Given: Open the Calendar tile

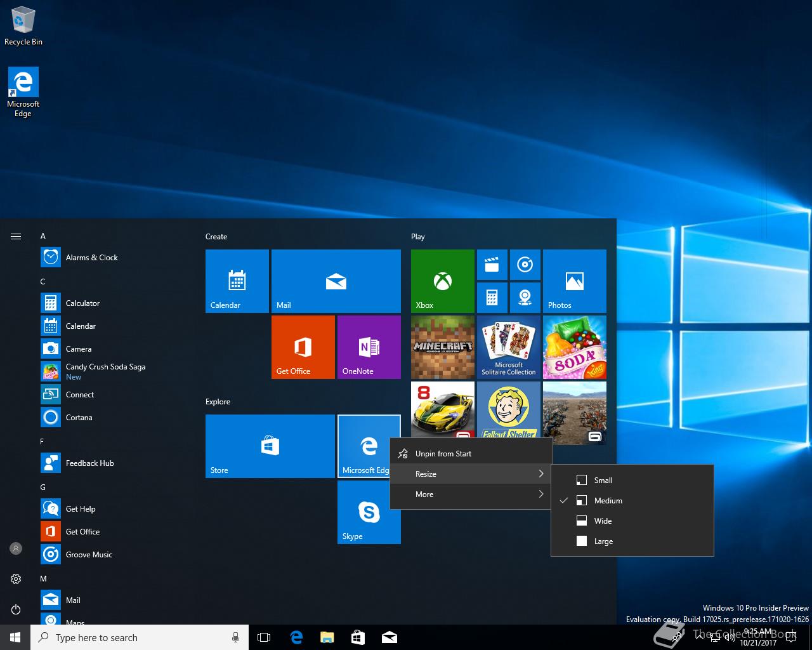Looking at the screenshot, I should pos(237,281).
